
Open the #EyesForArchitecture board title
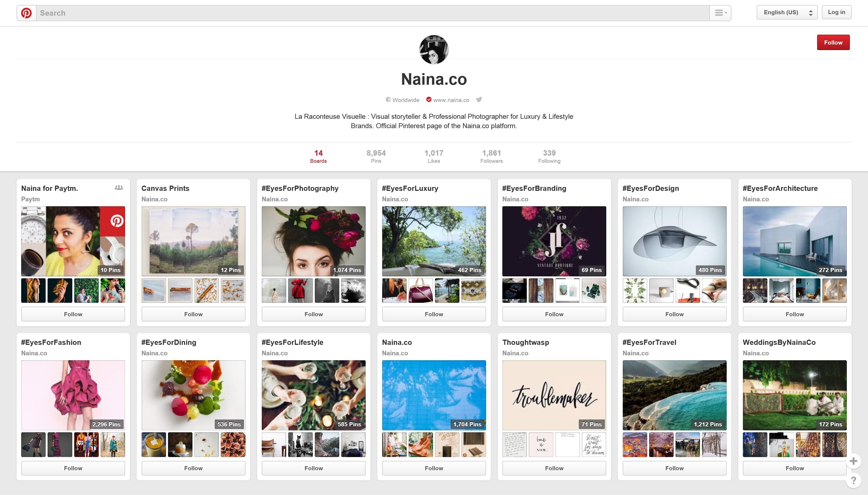(780, 188)
